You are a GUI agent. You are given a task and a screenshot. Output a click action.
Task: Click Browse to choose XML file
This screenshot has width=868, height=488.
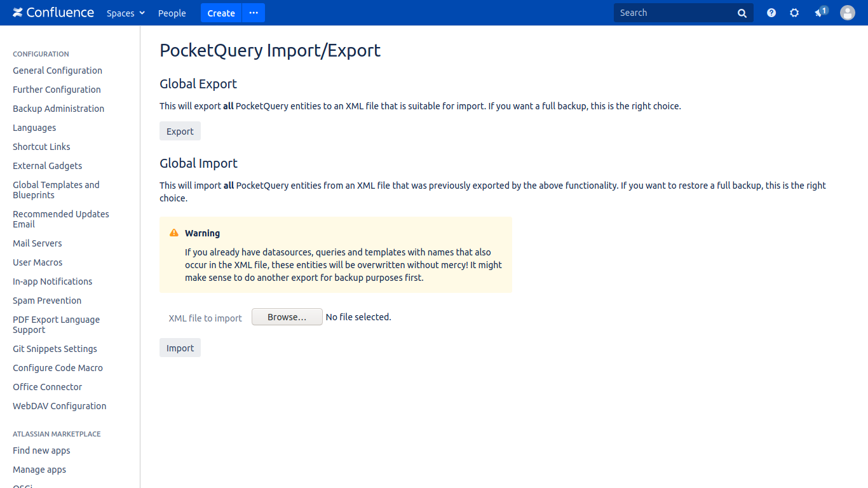(287, 317)
